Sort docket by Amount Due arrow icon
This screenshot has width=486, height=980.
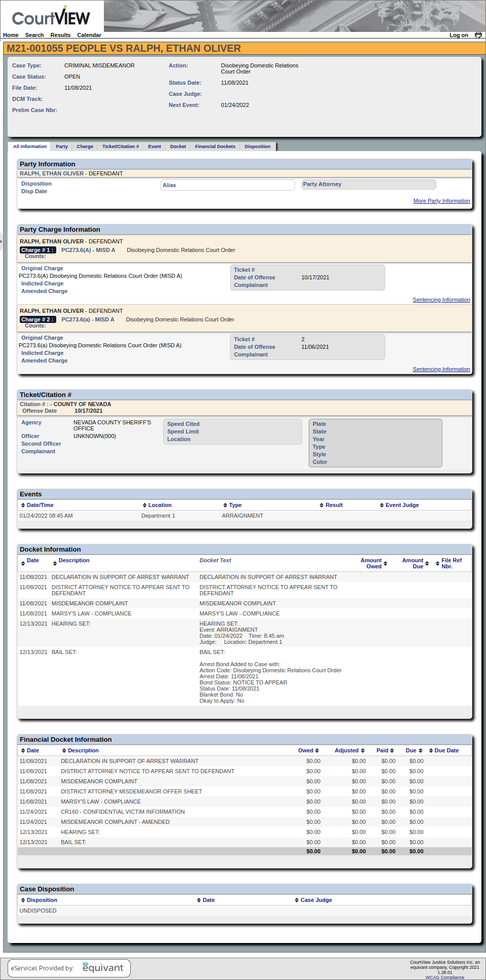427,564
